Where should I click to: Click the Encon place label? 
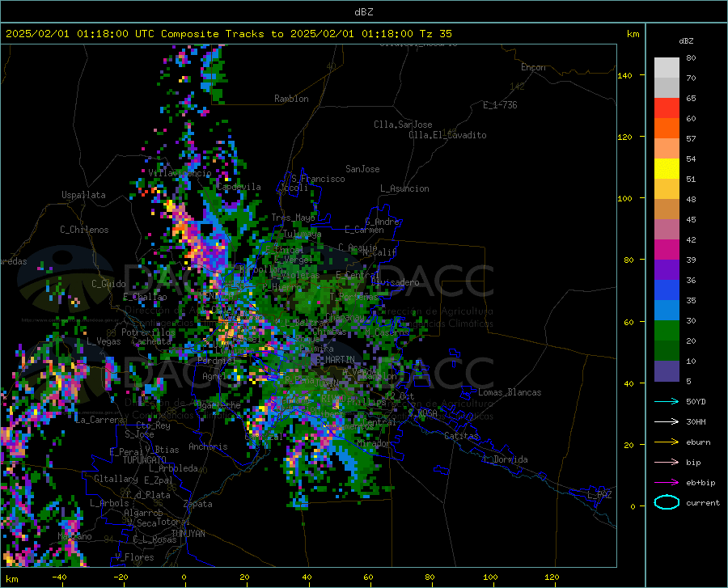(534, 67)
